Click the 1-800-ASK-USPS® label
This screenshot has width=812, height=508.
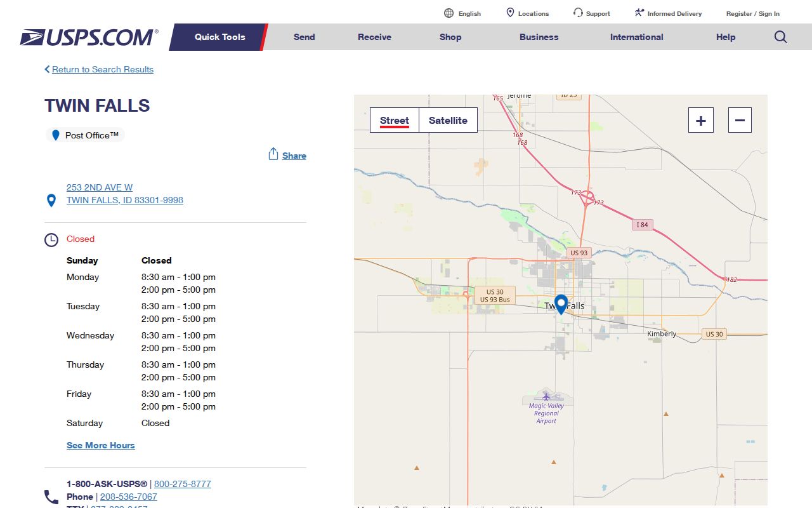107,484
